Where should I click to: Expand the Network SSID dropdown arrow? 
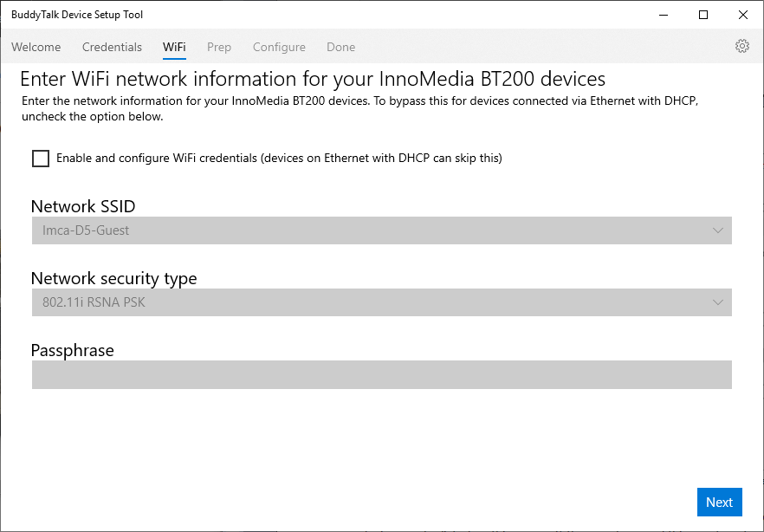[x=717, y=230]
